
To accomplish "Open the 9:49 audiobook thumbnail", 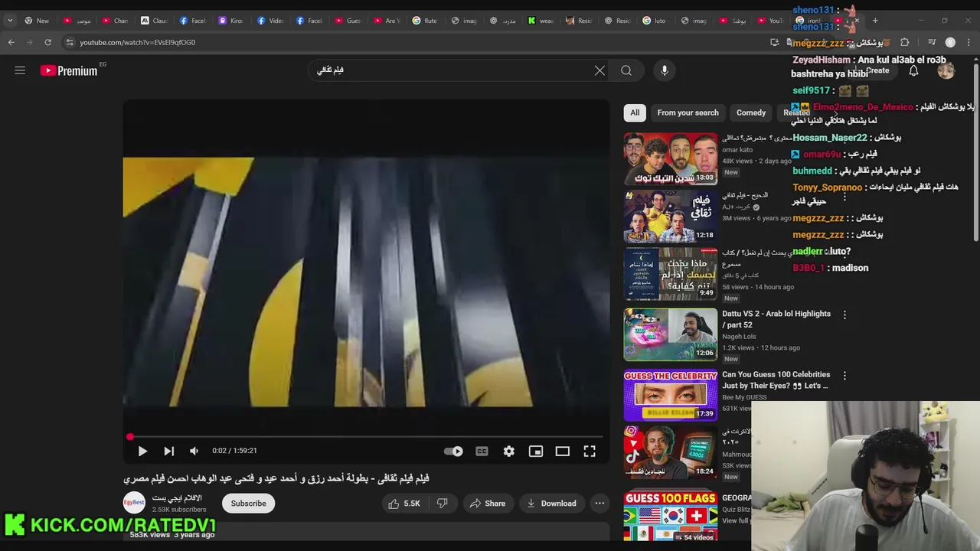I will [x=671, y=274].
